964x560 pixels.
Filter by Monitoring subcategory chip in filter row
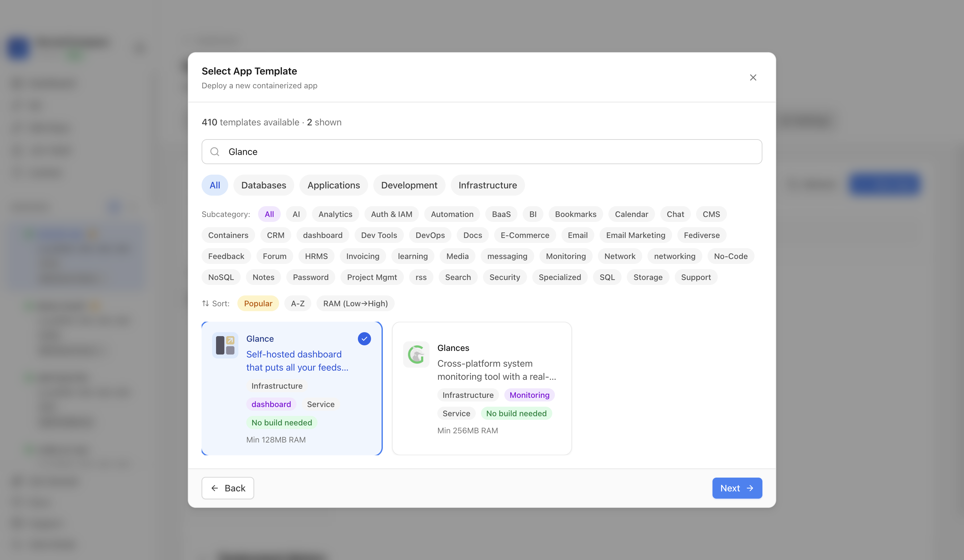[566, 256]
